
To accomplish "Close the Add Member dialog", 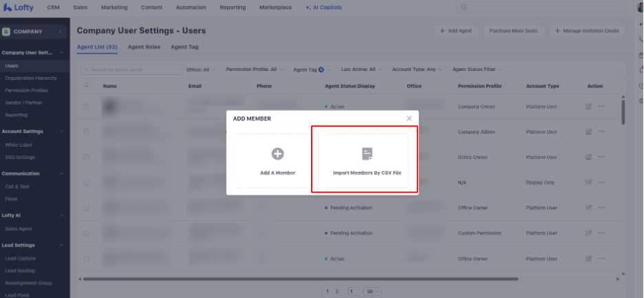I will click(409, 118).
